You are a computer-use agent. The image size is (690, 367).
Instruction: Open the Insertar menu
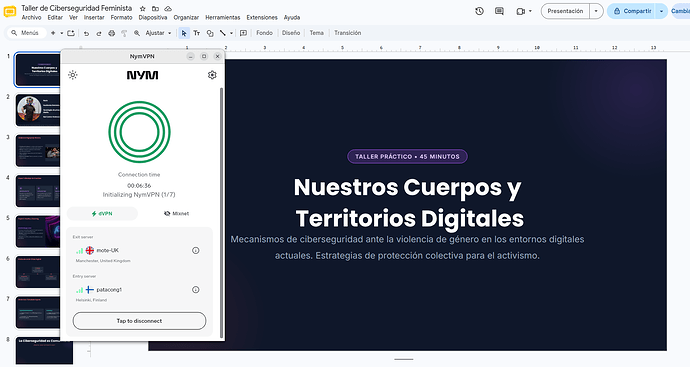pyautogui.click(x=94, y=18)
